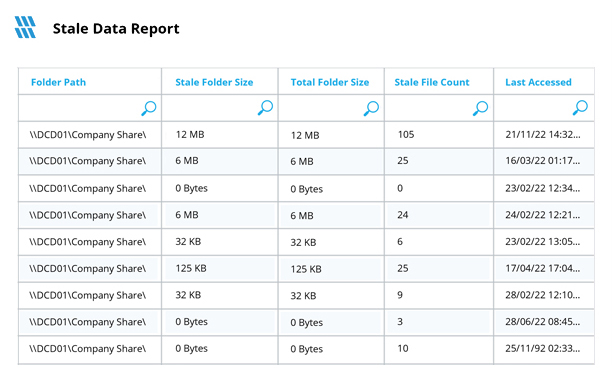
Task: Select the 125 KB stale folder size
Action: click(191, 268)
